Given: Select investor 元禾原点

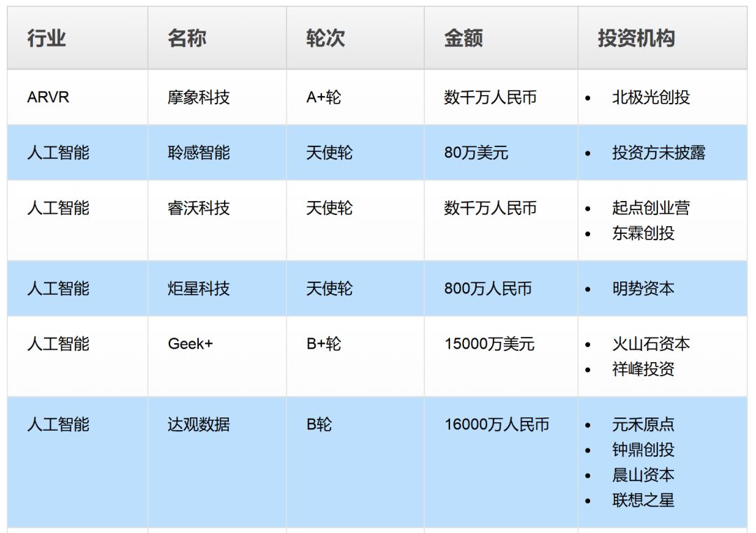Looking at the screenshot, I should tap(643, 424).
